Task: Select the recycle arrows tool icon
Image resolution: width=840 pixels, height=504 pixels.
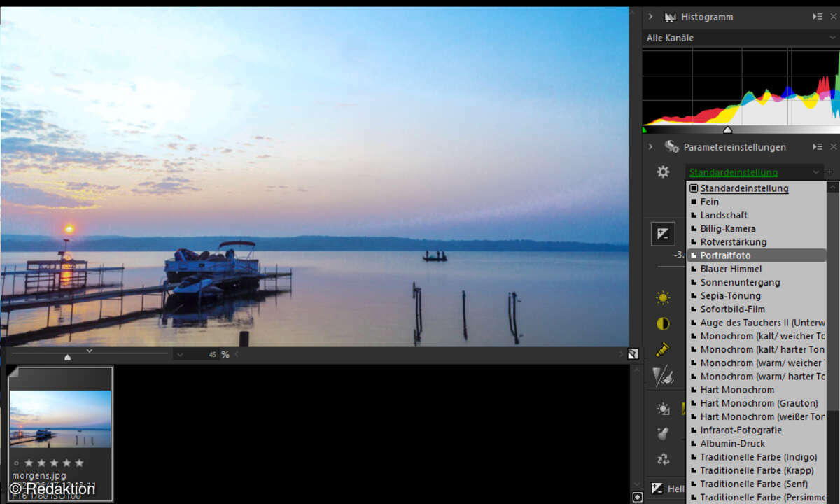Action: 663,459
